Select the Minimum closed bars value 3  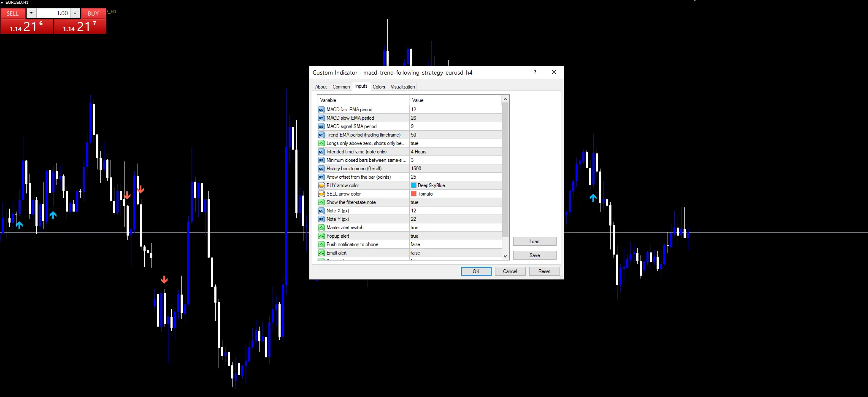pos(456,160)
